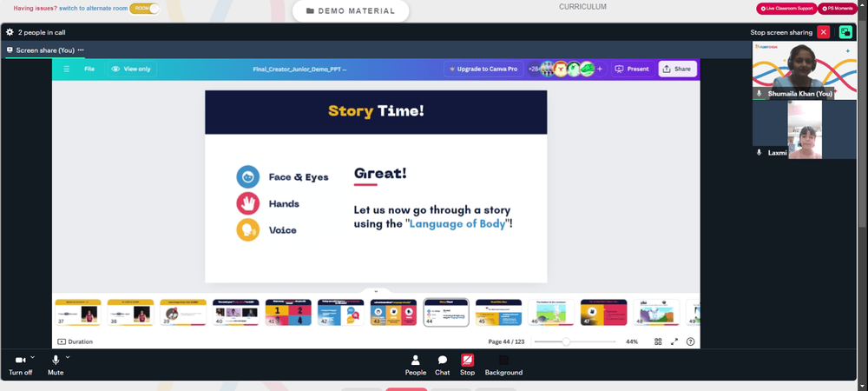Select slide 48 thumbnail
This screenshot has width=868, height=391.
click(x=656, y=312)
